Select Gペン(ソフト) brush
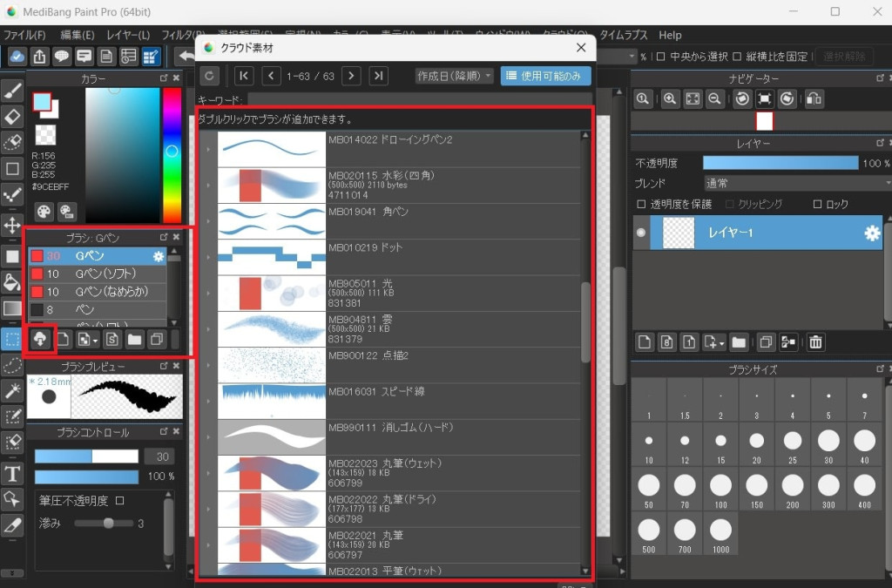The height and width of the screenshot is (588, 892). pos(98,274)
